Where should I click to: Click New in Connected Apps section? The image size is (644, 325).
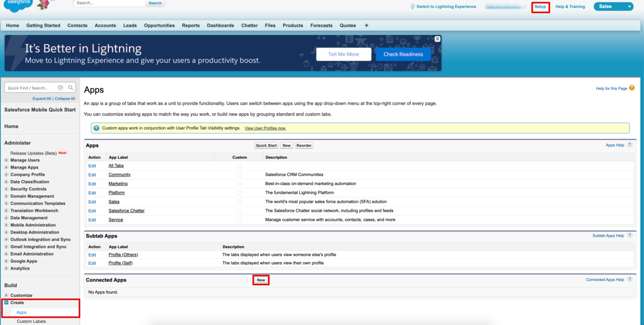[x=261, y=280]
